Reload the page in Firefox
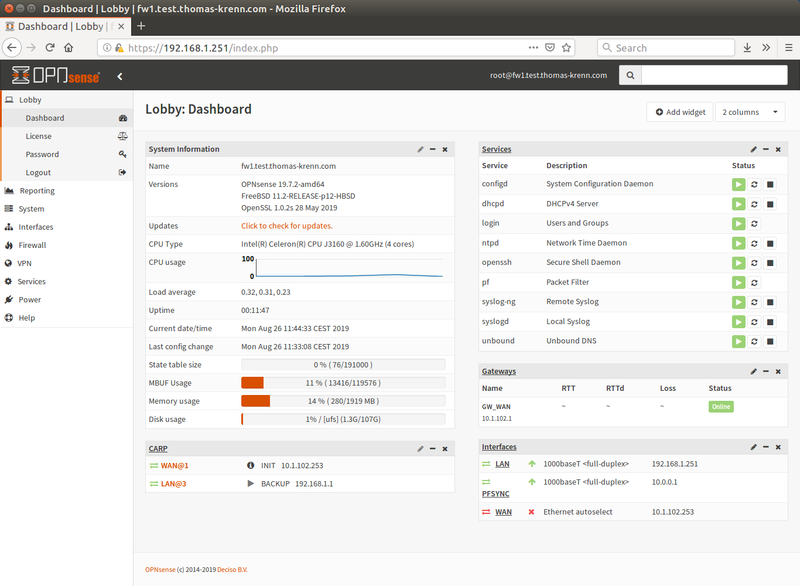Image resolution: width=800 pixels, height=586 pixels. (x=50, y=48)
